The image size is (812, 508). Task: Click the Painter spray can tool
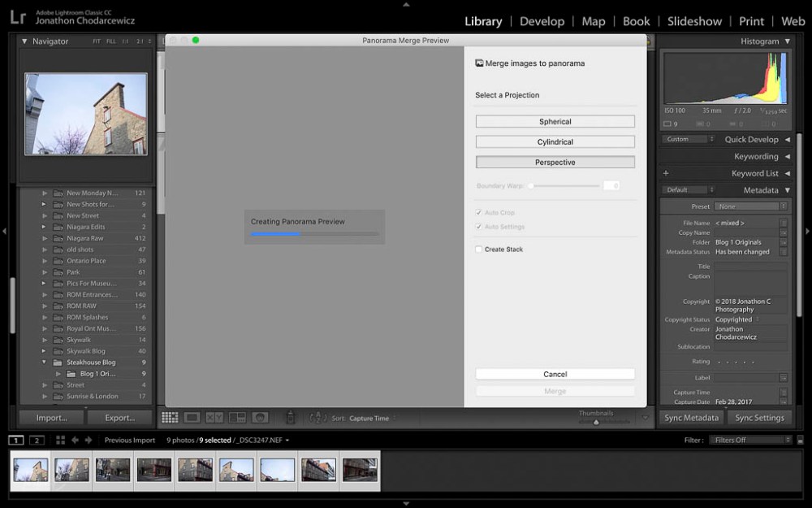(x=290, y=418)
